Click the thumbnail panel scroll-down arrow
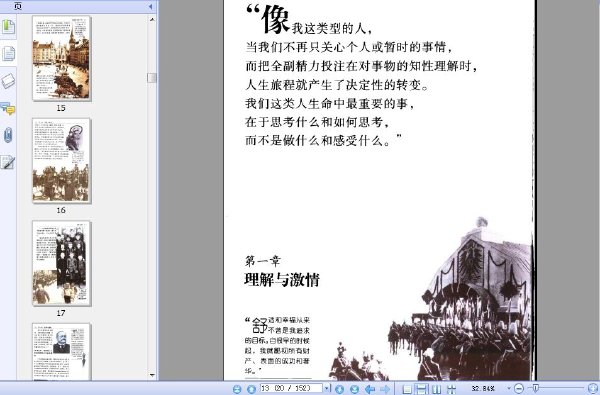 pyautogui.click(x=152, y=375)
